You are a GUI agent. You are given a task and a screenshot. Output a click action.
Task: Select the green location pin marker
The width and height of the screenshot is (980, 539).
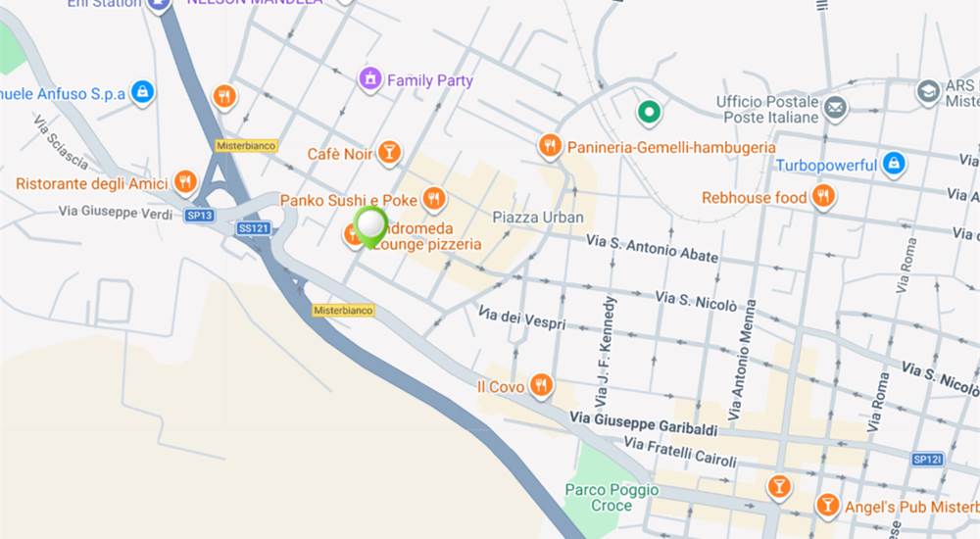(x=370, y=227)
